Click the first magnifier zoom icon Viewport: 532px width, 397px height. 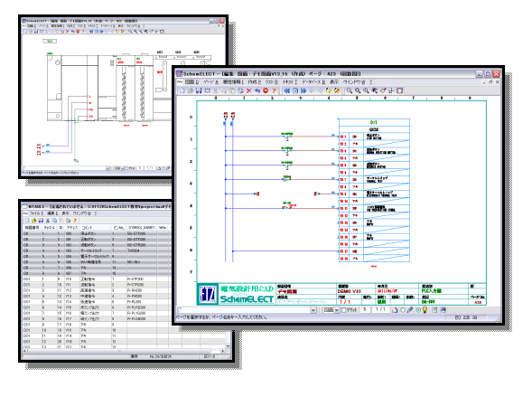pos(350,90)
